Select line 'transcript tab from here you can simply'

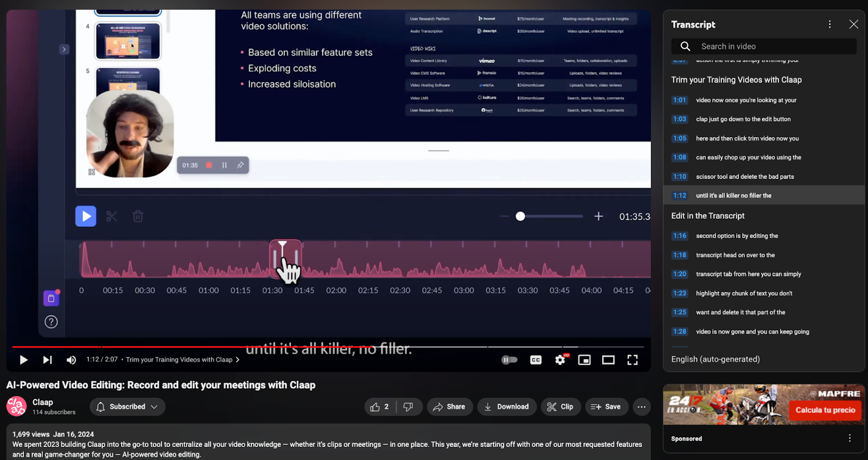pyautogui.click(x=764, y=274)
